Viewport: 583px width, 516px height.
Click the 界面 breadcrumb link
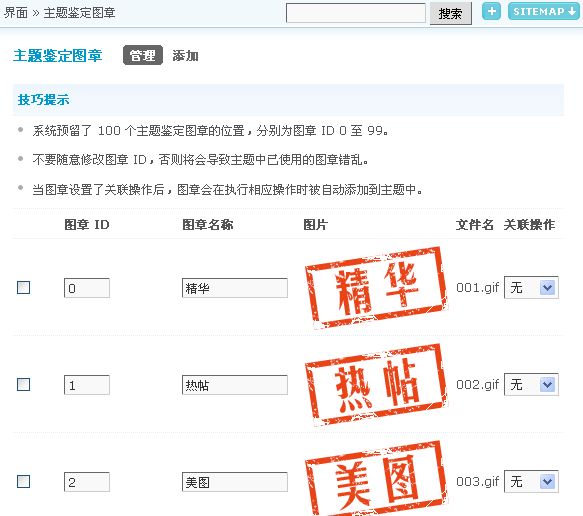tap(16, 13)
